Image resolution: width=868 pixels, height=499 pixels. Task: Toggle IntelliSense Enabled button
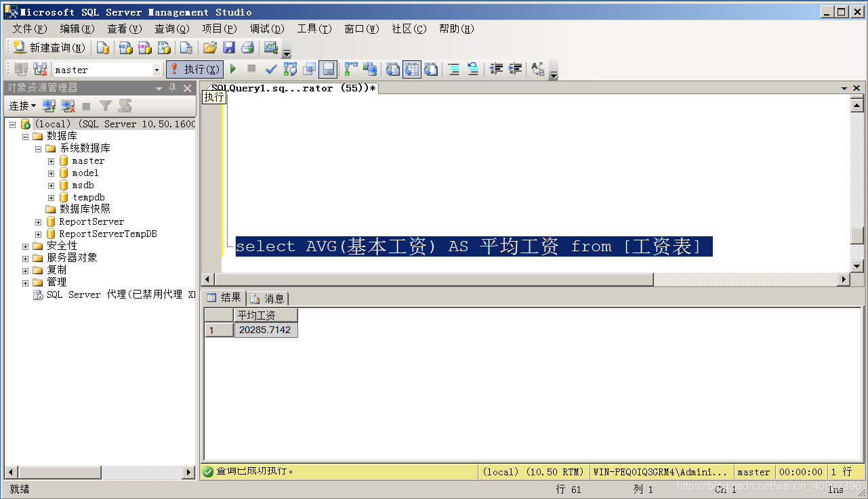tap(328, 69)
